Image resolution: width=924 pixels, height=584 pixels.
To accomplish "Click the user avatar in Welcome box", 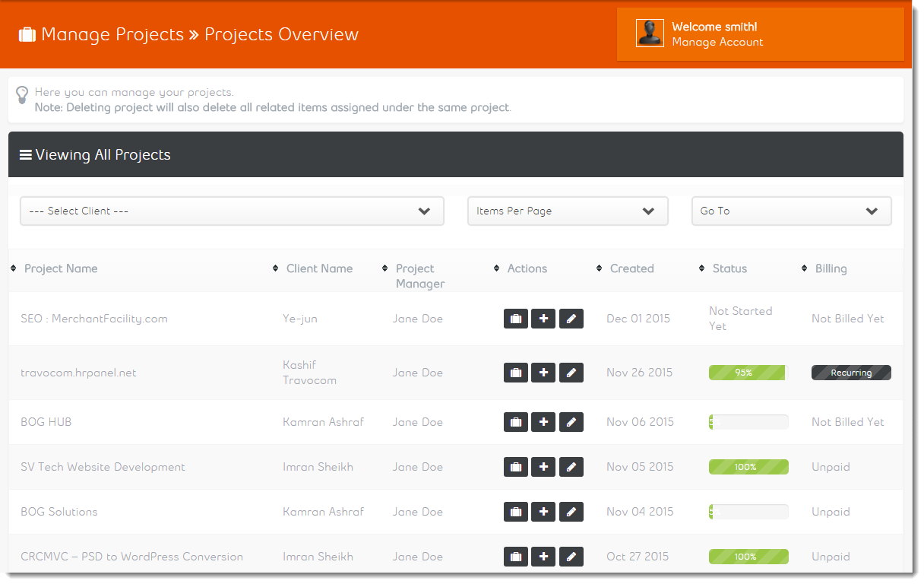I will click(x=650, y=33).
